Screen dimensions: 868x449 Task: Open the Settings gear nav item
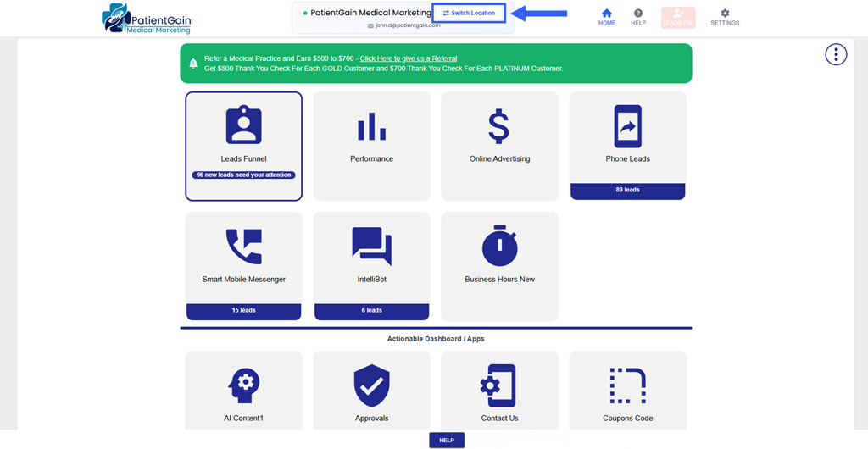coord(725,17)
